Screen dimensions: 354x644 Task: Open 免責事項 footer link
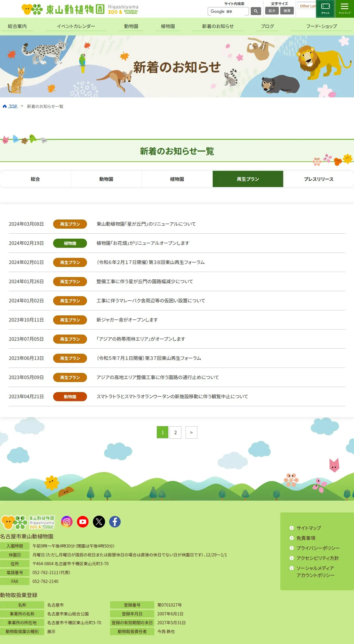point(306,538)
